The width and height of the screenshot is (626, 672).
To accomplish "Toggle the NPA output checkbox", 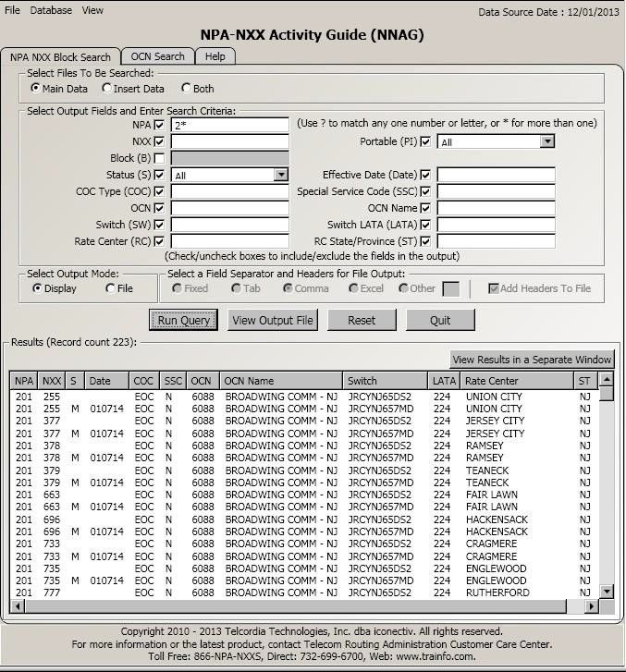I will point(159,125).
